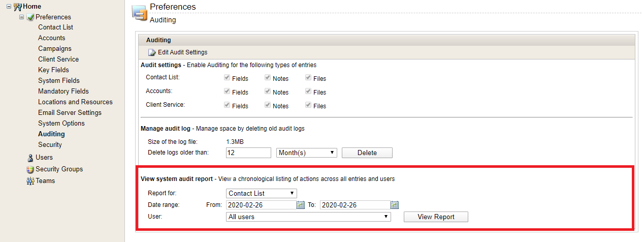Select Campaigns in the sidebar

pos(55,49)
